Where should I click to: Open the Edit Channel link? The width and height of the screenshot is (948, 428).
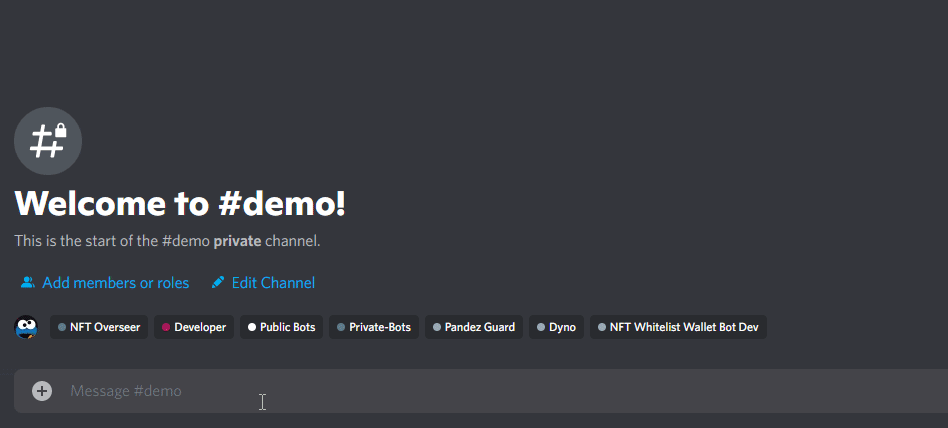click(273, 282)
